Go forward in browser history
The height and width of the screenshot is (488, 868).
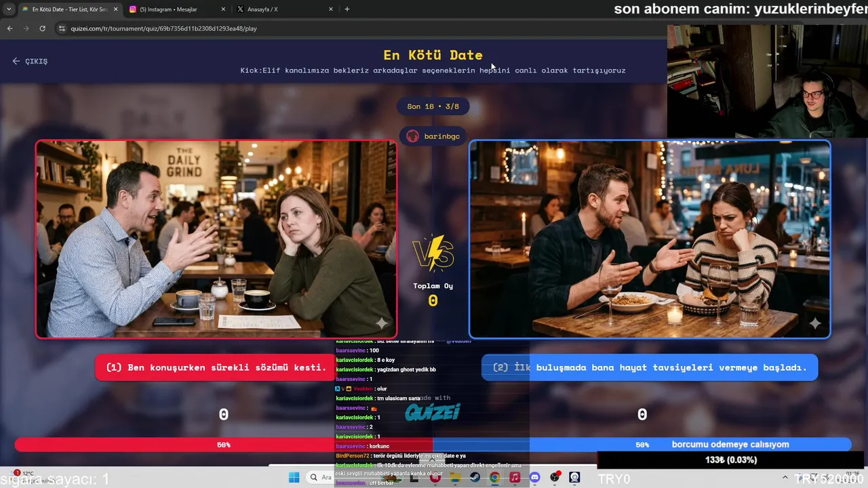[26, 28]
